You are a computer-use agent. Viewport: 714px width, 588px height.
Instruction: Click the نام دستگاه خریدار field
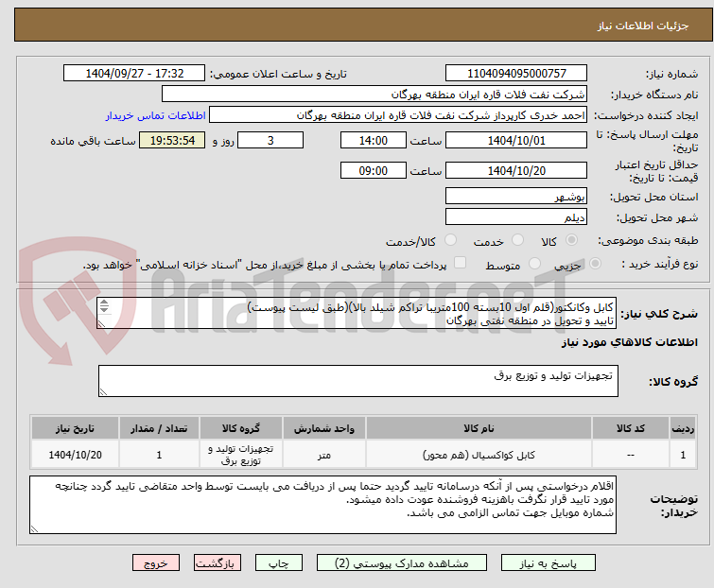374,95
